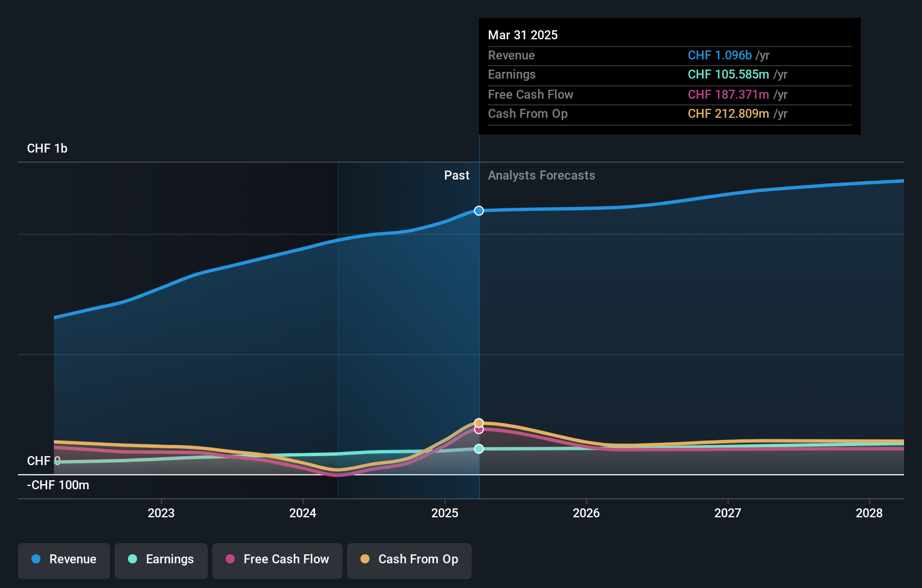The height and width of the screenshot is (588, 922).
Task: Select the orange Cash From Op marker on chart
Action: tap(478, 422)
